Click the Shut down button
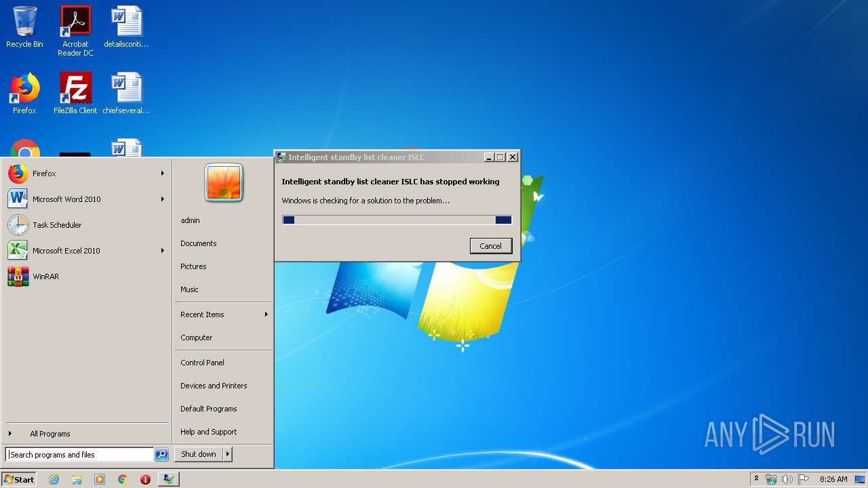Image resolution: width=868 pixels, height=488 pixels. tap(199, 454)
